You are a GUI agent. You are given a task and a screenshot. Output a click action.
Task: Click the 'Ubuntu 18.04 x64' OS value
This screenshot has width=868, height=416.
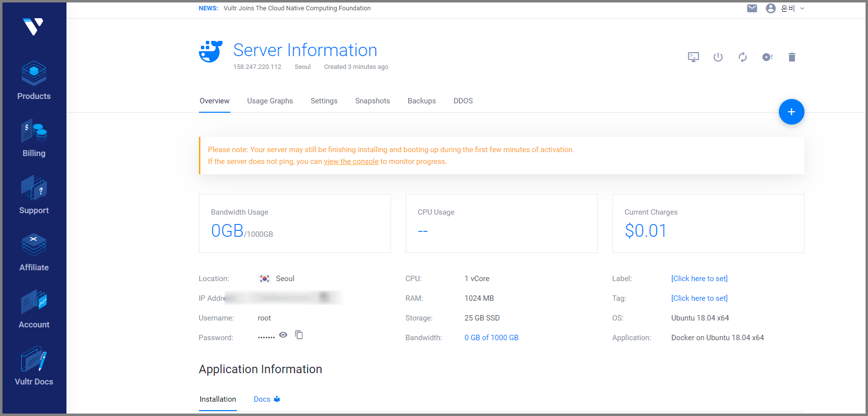click(700, 318)
